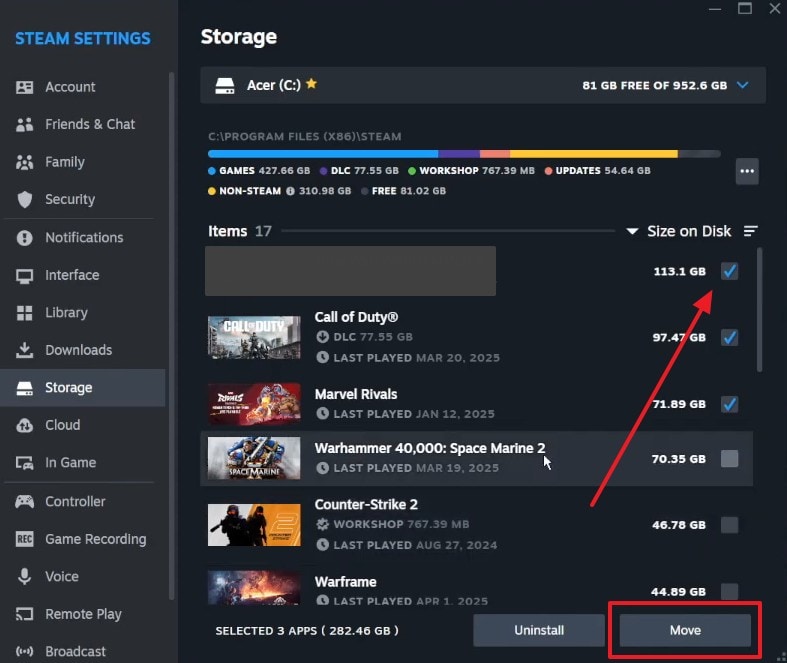Click the Voice microphone icon

(x=25, y=576)
